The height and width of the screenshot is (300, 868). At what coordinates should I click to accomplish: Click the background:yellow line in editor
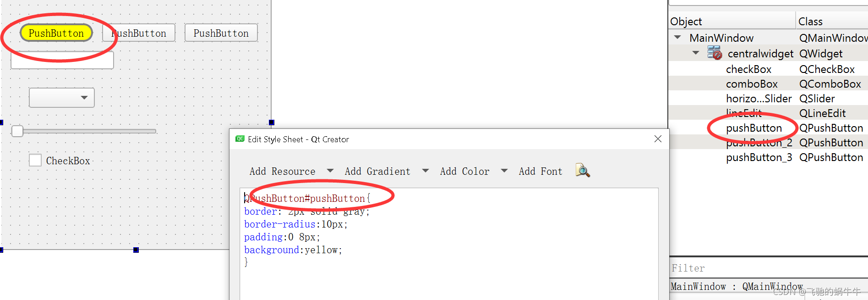click(x=293, y=250)
